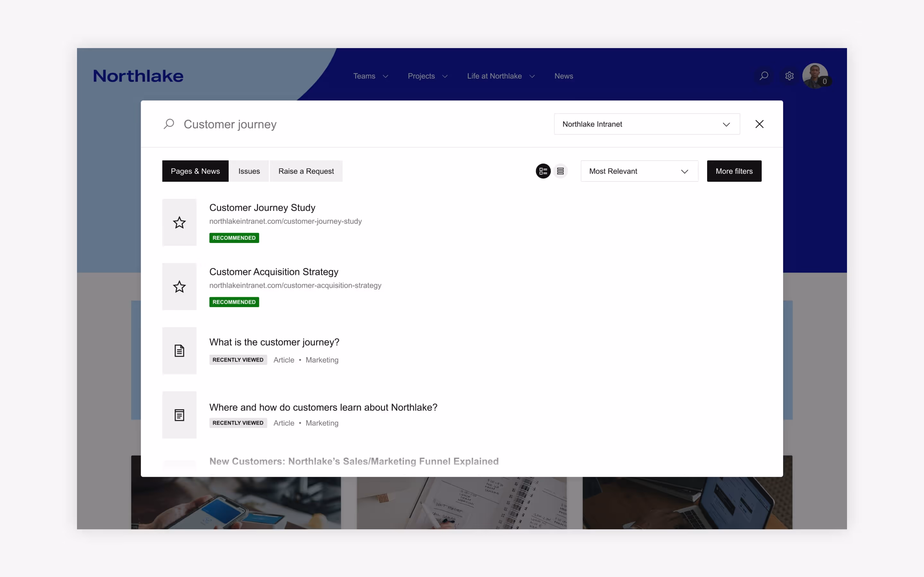
Task: Open the News navigation item
Action: (x=564, y=76)
